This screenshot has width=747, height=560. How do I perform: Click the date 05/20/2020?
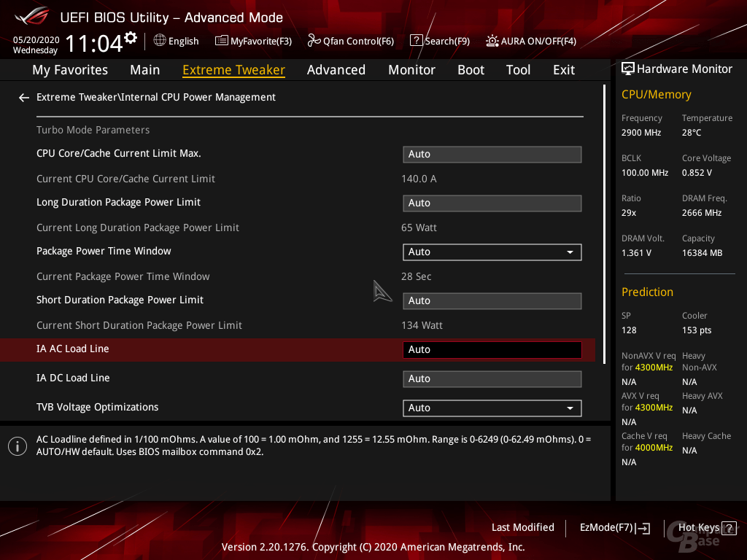[36, 40]
